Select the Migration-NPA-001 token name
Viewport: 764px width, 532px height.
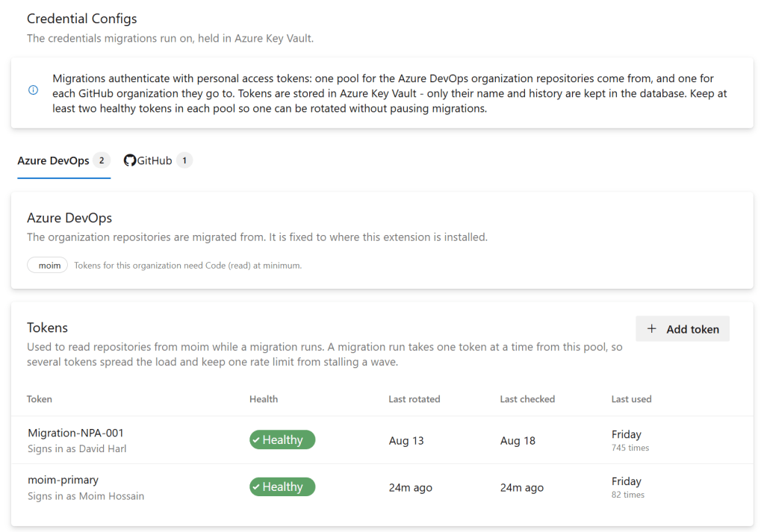(75, 433)
